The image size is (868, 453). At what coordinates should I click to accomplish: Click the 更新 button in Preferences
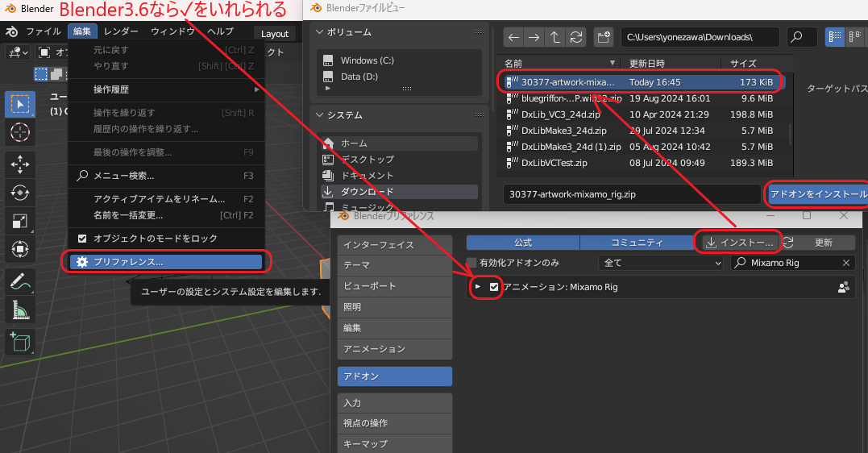tap(824, 243)
